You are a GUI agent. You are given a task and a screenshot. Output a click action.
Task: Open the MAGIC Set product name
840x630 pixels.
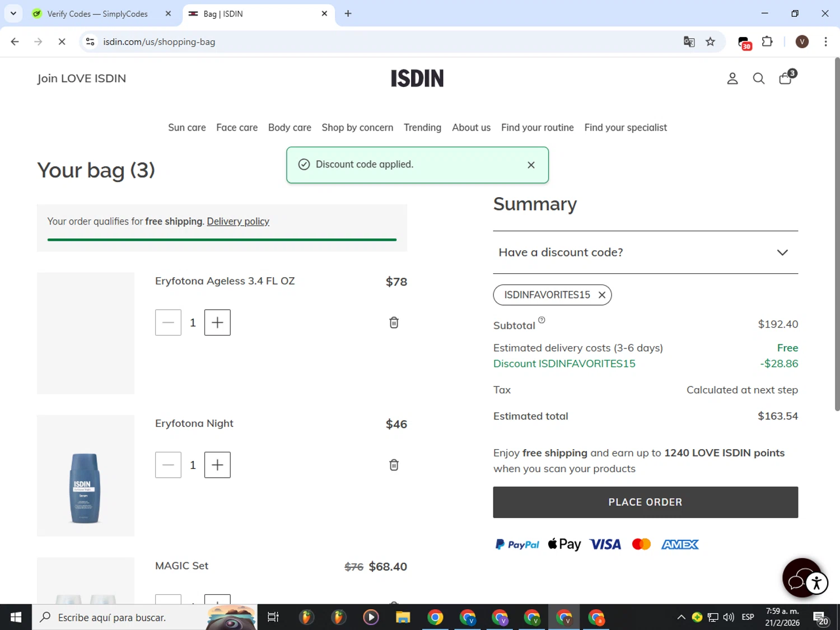(181, 566)
